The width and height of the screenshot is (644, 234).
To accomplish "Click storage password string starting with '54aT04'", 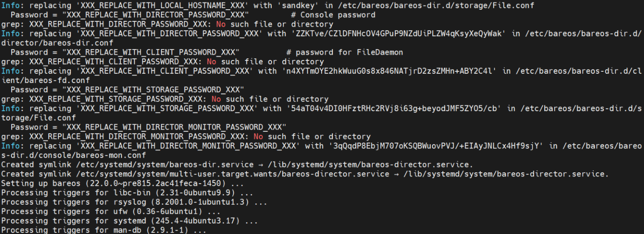I will [x=394, y=109].
